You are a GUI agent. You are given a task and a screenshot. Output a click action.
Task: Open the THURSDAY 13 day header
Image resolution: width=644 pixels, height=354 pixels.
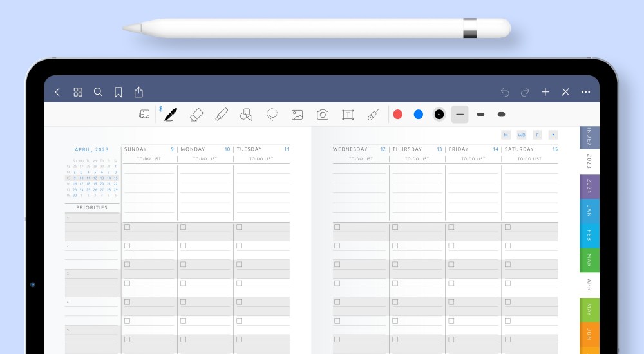coord(417,149)
